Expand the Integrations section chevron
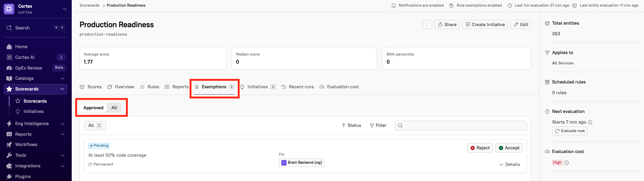 tap(62, 166)
